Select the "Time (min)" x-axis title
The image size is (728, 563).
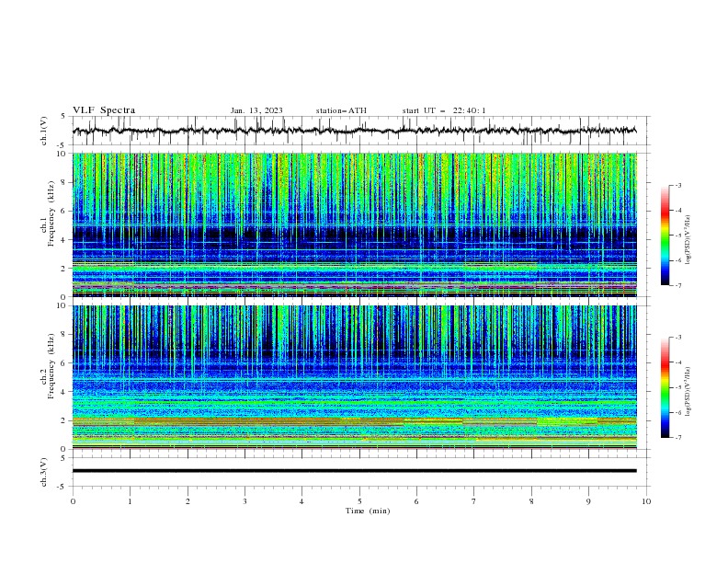(368, 511)
